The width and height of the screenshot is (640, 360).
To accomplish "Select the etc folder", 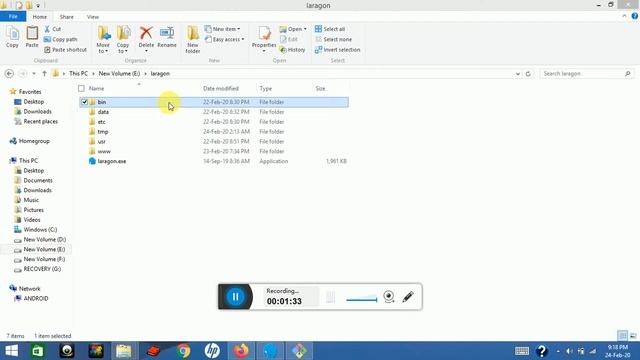I will pyautogui.click(x=214, y=122).
